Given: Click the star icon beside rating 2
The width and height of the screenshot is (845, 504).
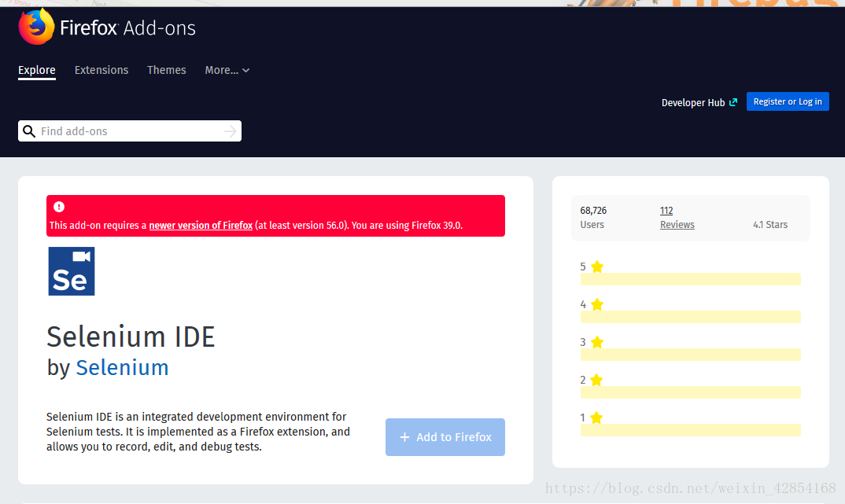Looking at the screenshot, I should (596, 380).
